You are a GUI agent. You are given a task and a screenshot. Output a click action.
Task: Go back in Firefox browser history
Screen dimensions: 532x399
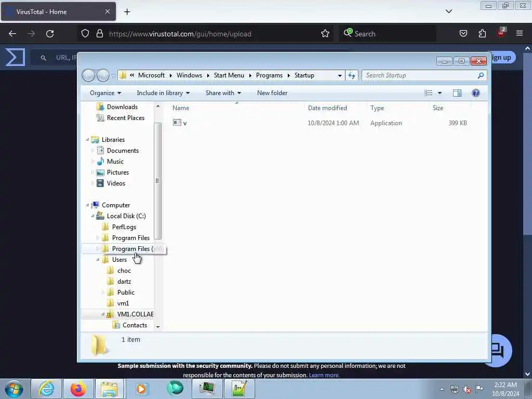point(12,34)
